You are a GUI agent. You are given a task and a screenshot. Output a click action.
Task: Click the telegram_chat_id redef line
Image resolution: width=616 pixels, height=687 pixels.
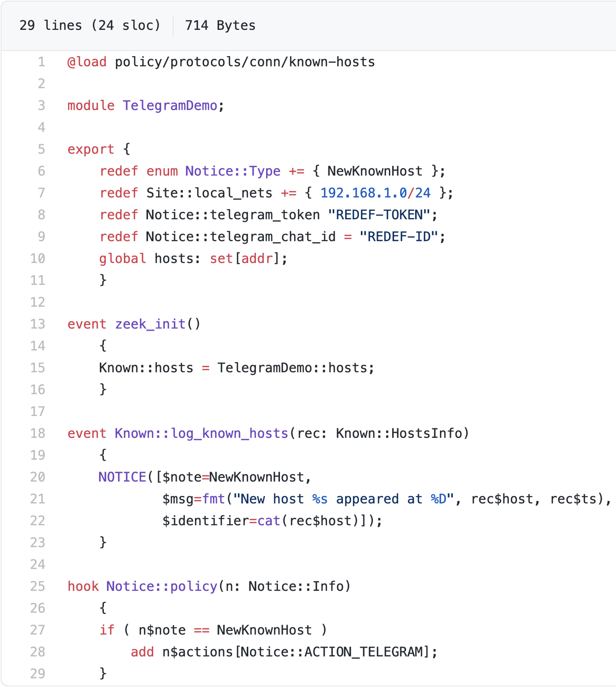pyautogui.click(x=241, y=236)
